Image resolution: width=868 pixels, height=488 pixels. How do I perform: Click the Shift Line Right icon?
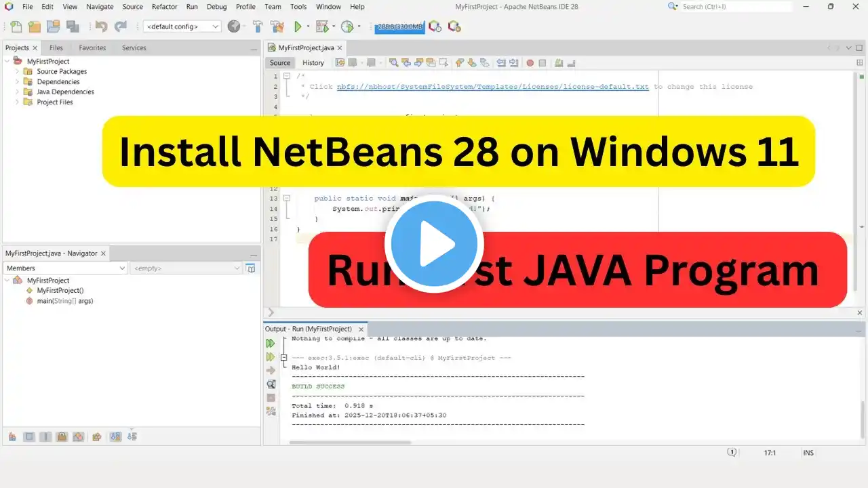tap(513, 62)
